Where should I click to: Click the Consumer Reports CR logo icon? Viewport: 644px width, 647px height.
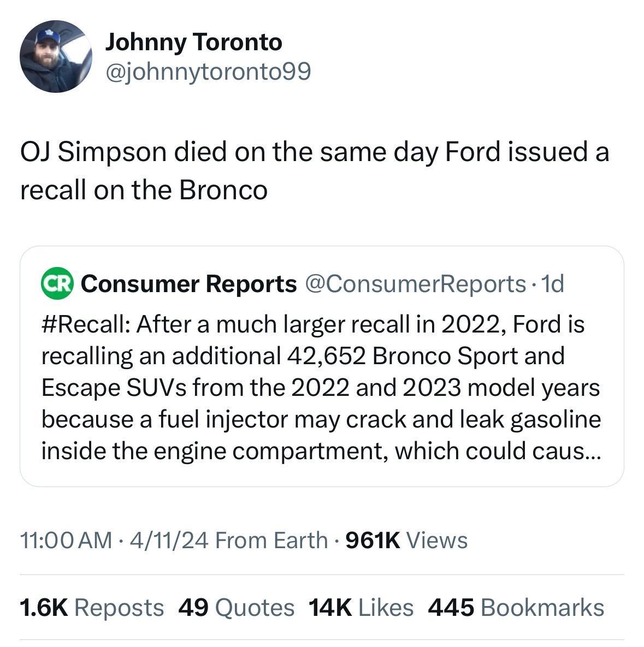tap(57, 283)
